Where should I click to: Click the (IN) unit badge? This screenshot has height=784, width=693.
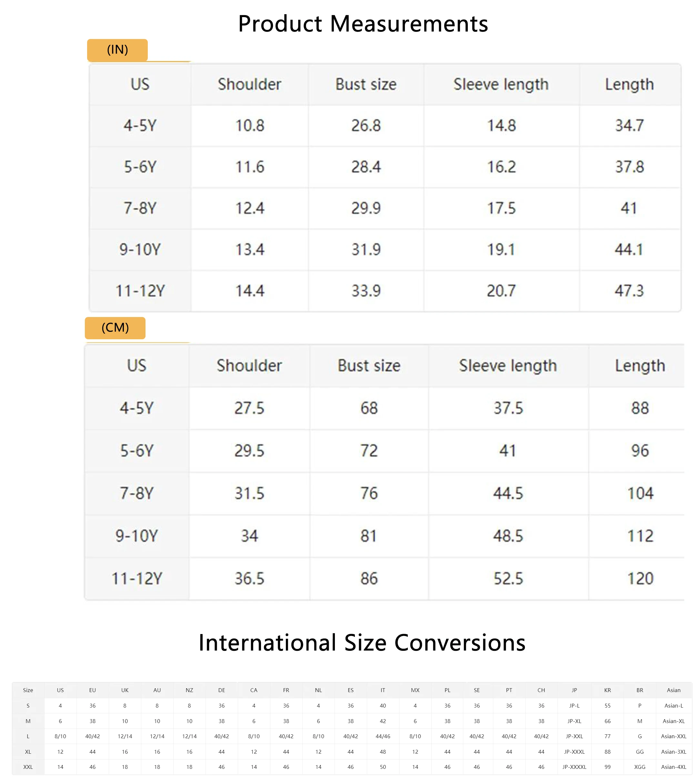pyautogui.click(x=117, y=50)
